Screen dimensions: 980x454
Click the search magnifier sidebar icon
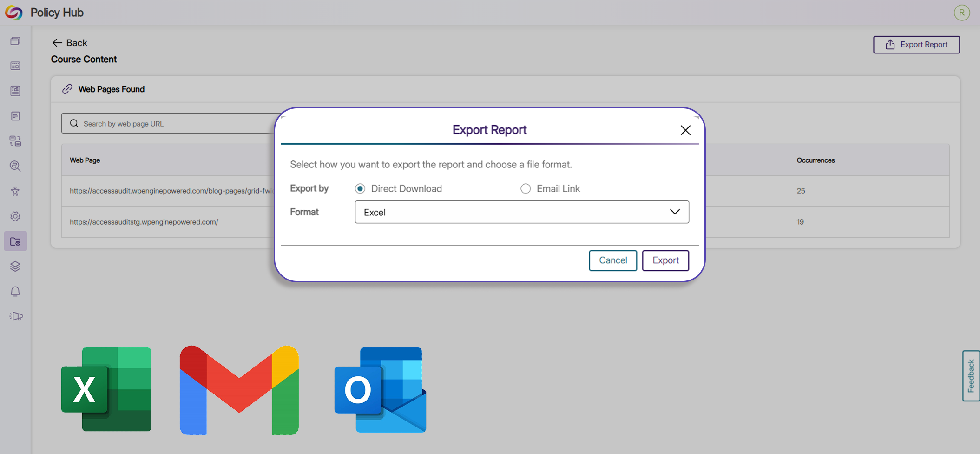point(15,166)
